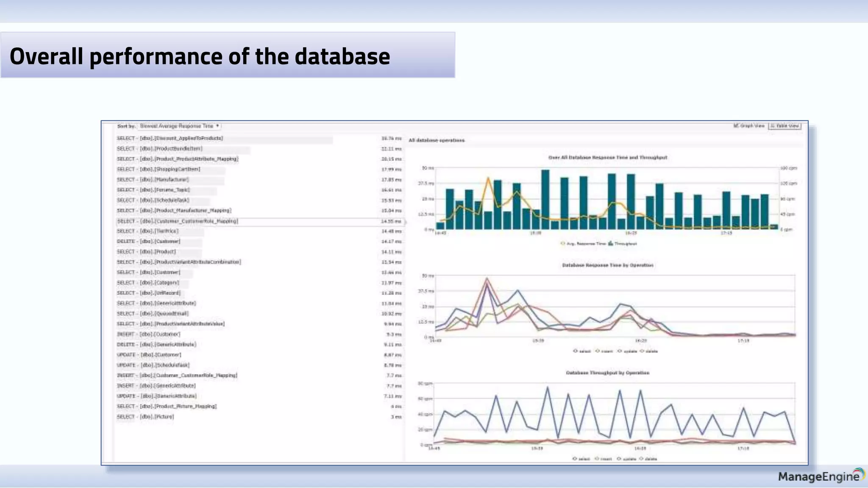Select the INSERT Customer_CustomerRole_Mapping row

coord(259,375)
